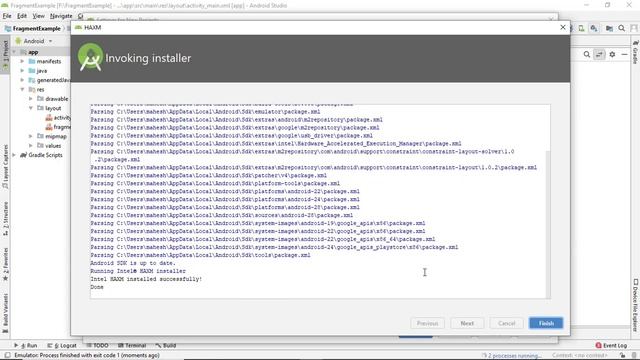
Task: Open the TODO tool window
Action: [97, 345]
